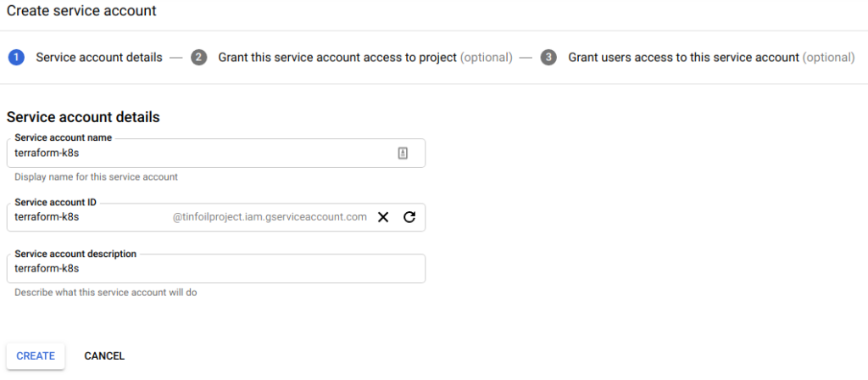868x380 pixels.
Task: Focus the Service account name field
Action: [195, 154]
